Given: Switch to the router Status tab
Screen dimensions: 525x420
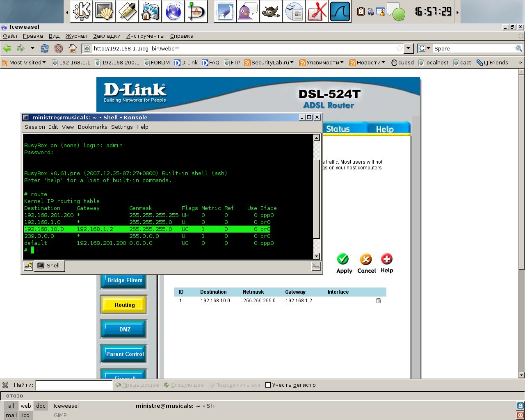Looking at the screenshot, I should click(338, 129).
